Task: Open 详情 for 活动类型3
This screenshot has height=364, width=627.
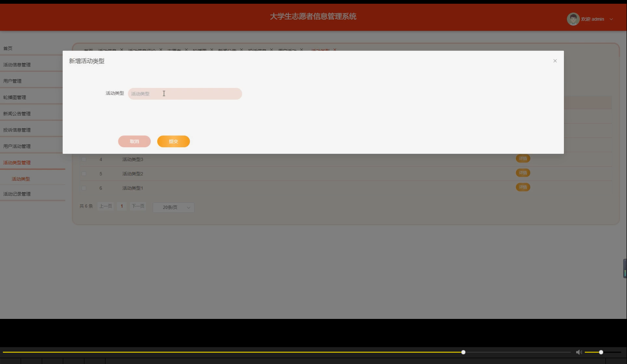Action: coord(523,158)
